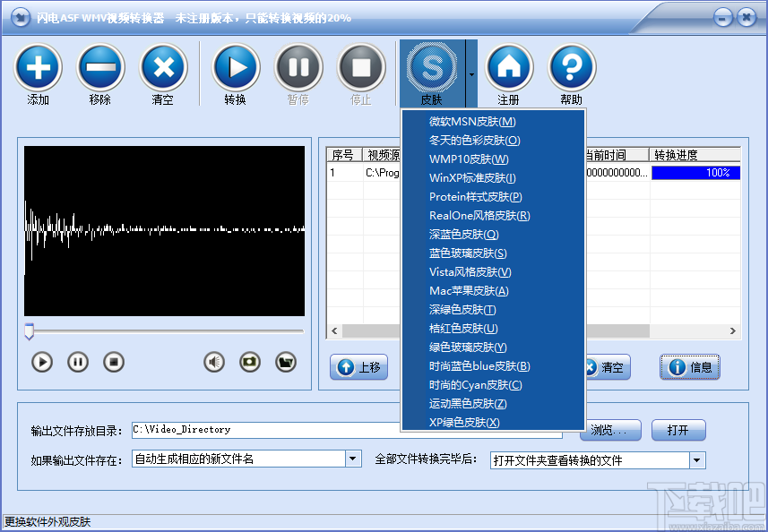Screen dimensions: 768x532
Task: Select the C:\Prog file path cell
Action: click(382, 173)
